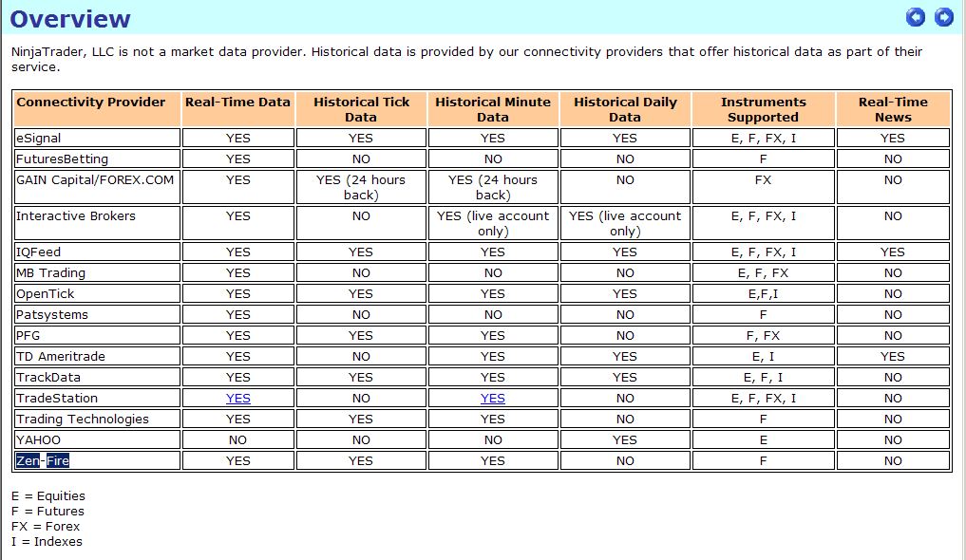Click the YAHOO provider cell
Viewport: 966px width, 560px height.
(97, 440)
